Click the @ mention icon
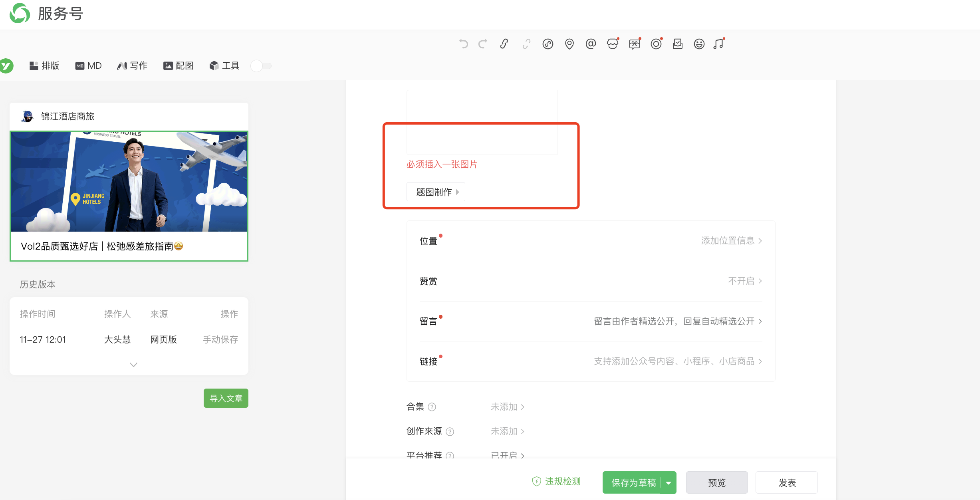This screenshot has height=500, width=980. tap(591, 44)
